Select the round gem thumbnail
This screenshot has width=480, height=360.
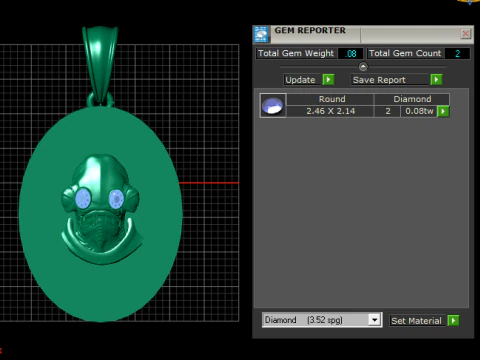click(273, 105)
